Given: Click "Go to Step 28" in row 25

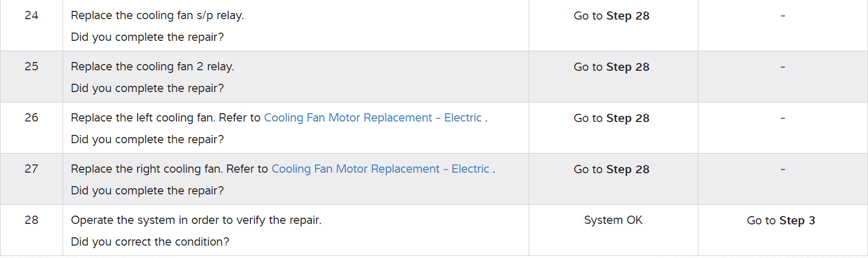Looking at the screenshot, I should click(611, 67).
